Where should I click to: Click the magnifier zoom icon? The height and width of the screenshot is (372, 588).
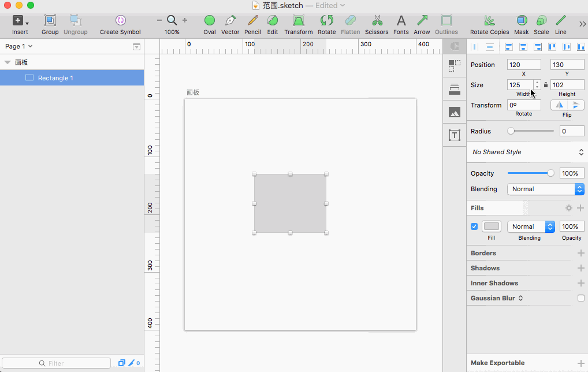coord(172,20)
